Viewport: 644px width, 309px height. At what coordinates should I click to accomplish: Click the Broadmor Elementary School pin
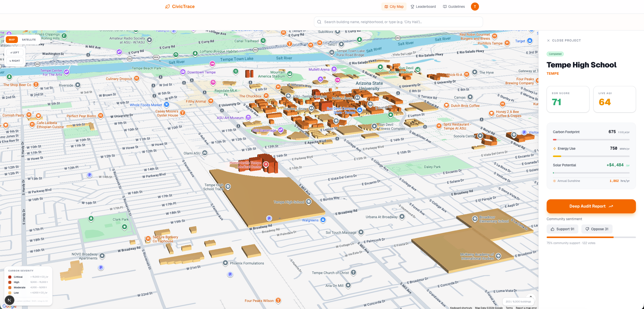[475, 219]
